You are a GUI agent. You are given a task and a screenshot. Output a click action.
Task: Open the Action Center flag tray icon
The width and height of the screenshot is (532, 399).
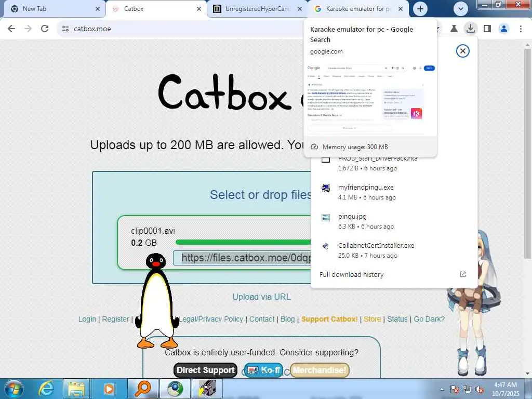coord(455,390)
